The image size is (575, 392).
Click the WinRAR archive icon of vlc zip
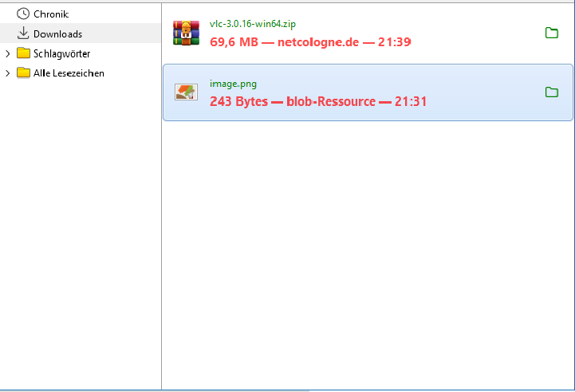click(187, 33)
